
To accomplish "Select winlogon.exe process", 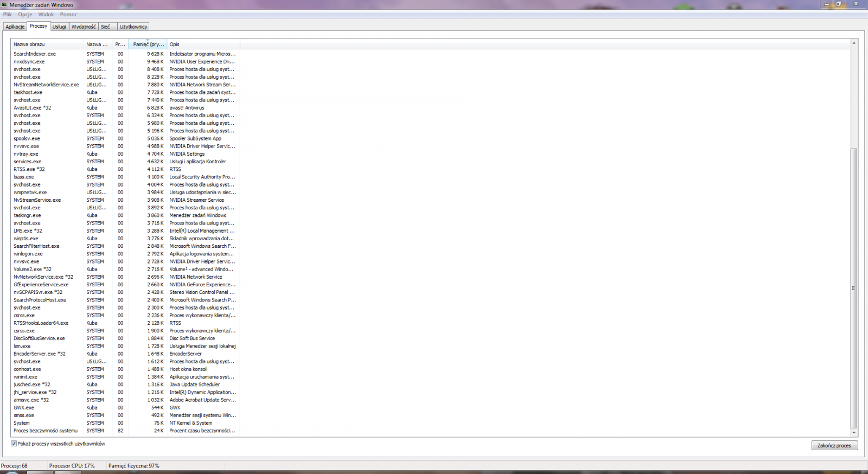I will 125,254.
